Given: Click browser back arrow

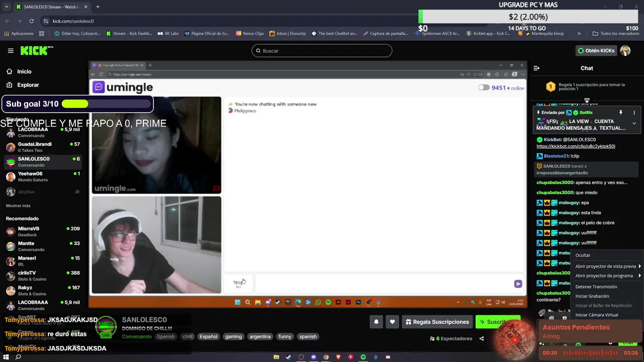Looking at the screenshot, I should point(7,21).
